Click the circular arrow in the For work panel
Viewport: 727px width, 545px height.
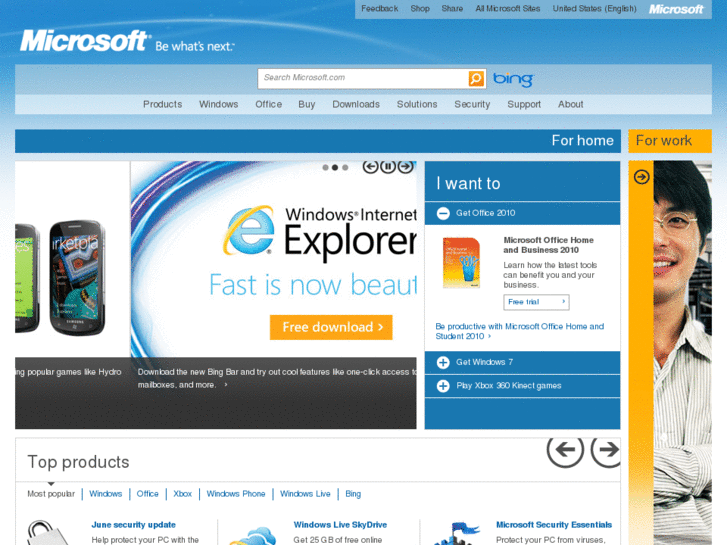(x=642, y=177)
